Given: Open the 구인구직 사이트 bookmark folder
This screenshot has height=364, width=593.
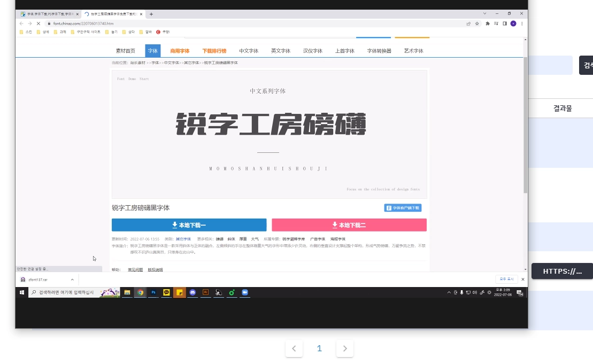Looking at the screenshot, I should point(86,32).
